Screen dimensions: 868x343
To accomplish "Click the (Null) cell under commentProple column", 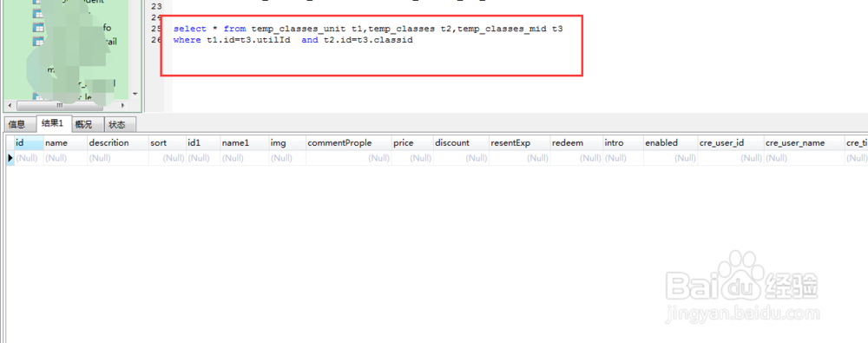I will click(349, 158).
